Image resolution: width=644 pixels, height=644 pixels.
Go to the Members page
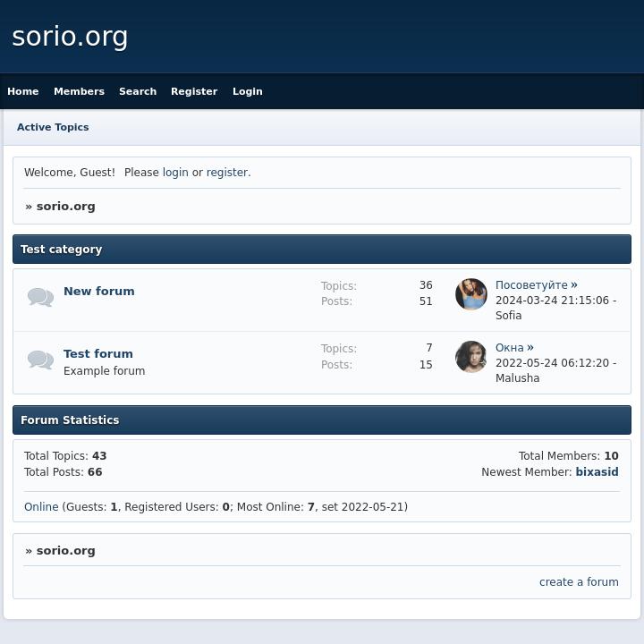click(x=79, y=91)
